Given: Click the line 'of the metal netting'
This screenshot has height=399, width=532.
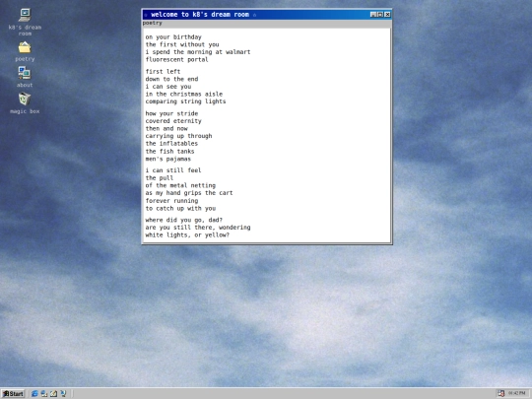Looking at the screenshot, I should click(180, 185).
